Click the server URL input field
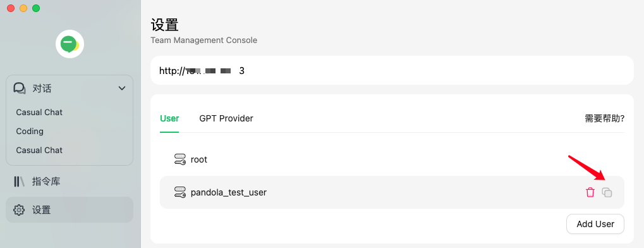The height and width of the screenshot is (248, 644). pos(392,71)
